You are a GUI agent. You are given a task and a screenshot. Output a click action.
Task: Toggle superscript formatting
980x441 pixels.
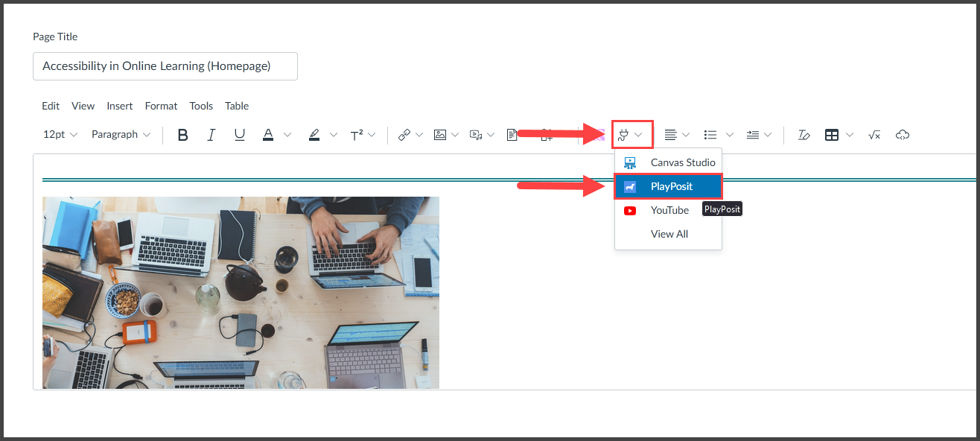click(x=357, y=135)
